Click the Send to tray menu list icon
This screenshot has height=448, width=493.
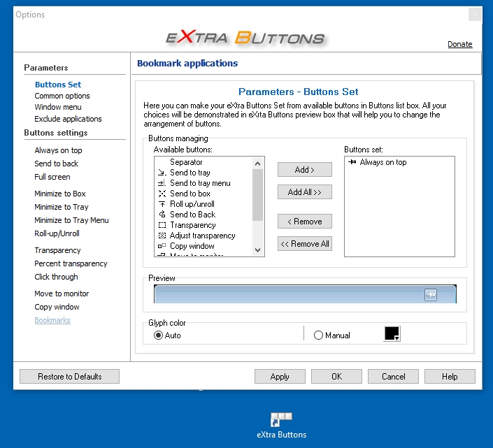162,183
